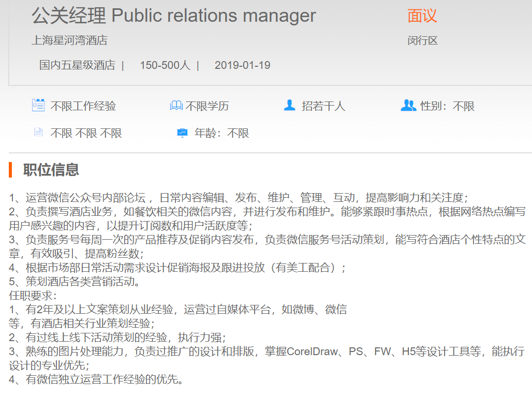
Task: Click the 任职要求 requirements heading text
Action: click(x=33, y=296)
